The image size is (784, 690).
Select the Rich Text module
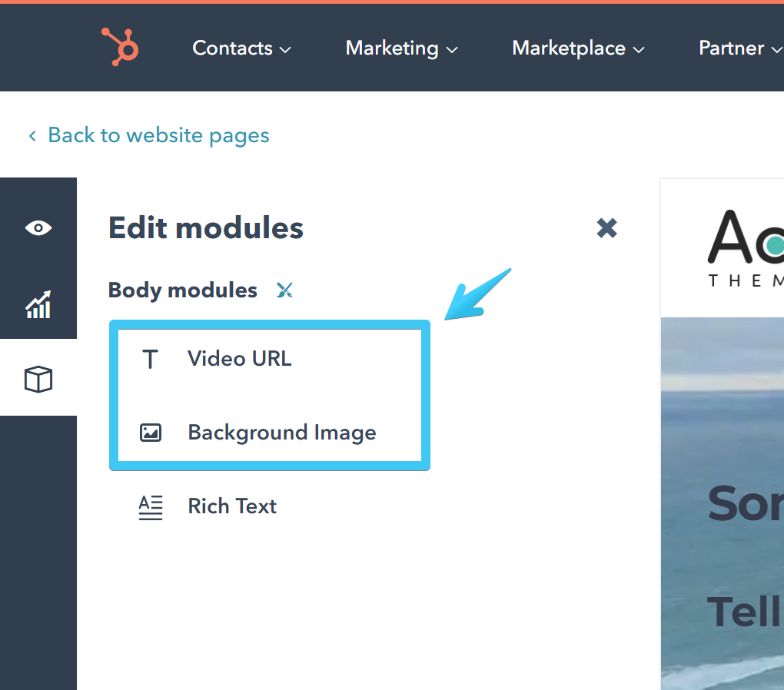tap(232, 506)
